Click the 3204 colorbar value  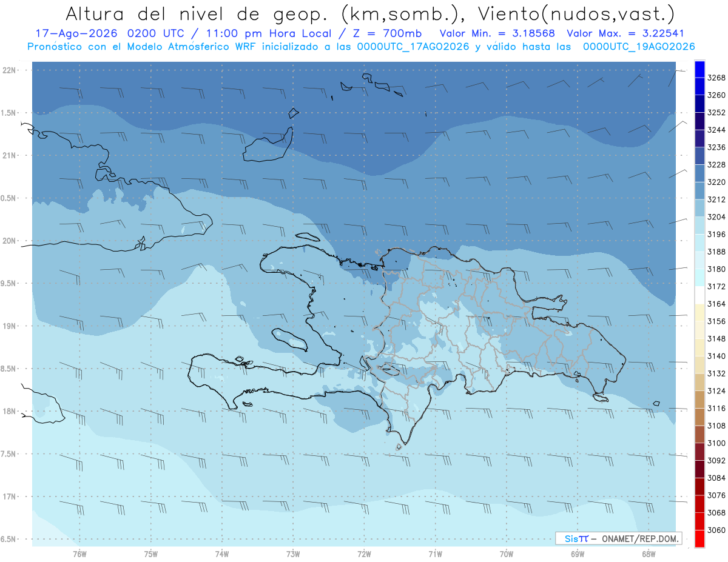pyautogui.click(x=716, y=216)
